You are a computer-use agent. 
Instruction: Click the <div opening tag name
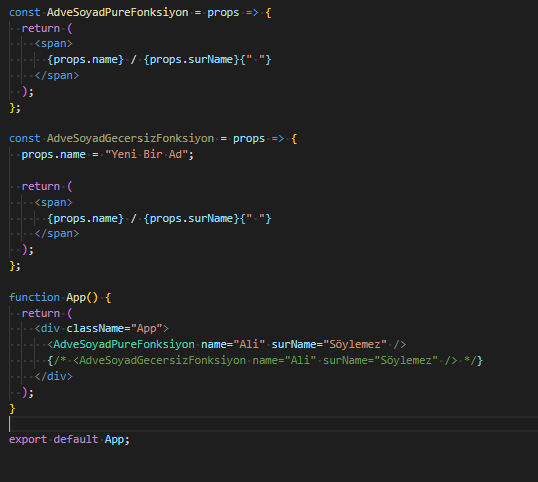click(x=50, y=329)
